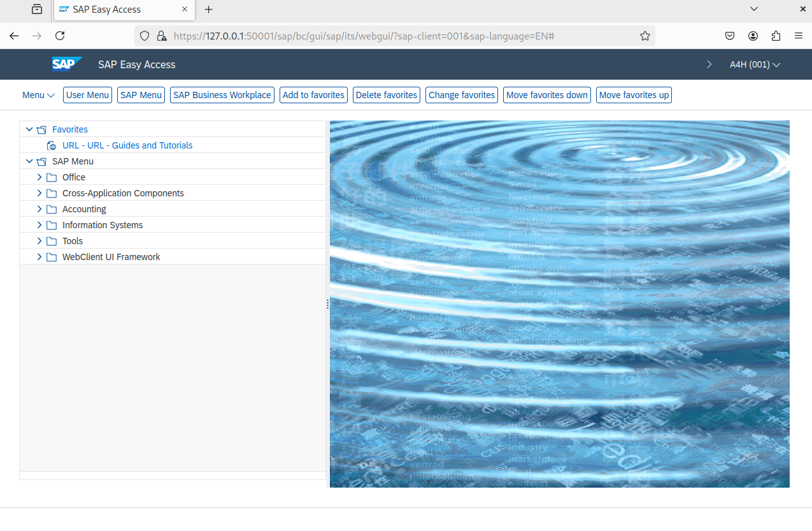
Task: Open the A4H (001) system dropdown
Action: [755, 64]
